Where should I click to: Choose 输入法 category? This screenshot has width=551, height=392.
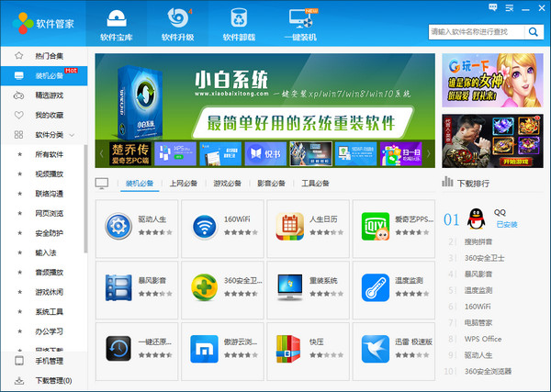coord(45,252)
